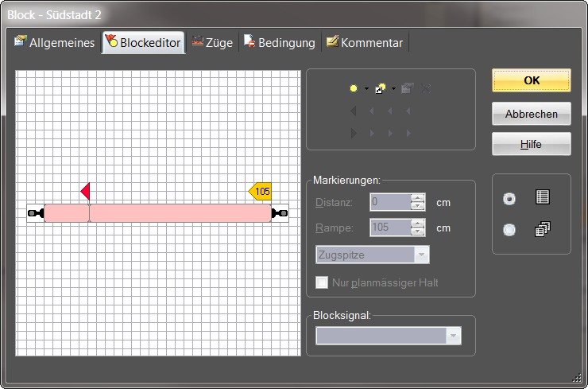Click the greyed-out properties icon
Viewport: 588px width, 389px height.
pyautogui.click(x=408, y=88)
